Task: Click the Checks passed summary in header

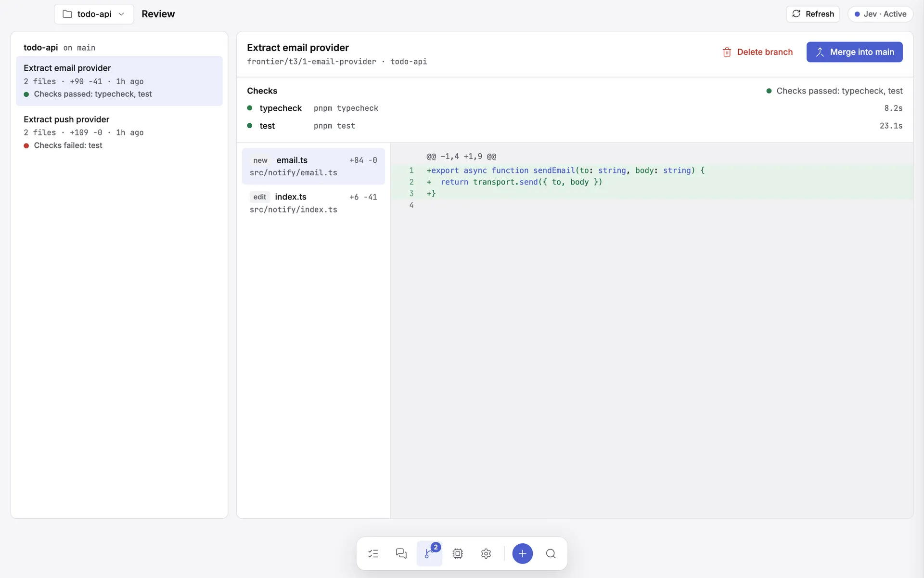Action: (834, 91)
